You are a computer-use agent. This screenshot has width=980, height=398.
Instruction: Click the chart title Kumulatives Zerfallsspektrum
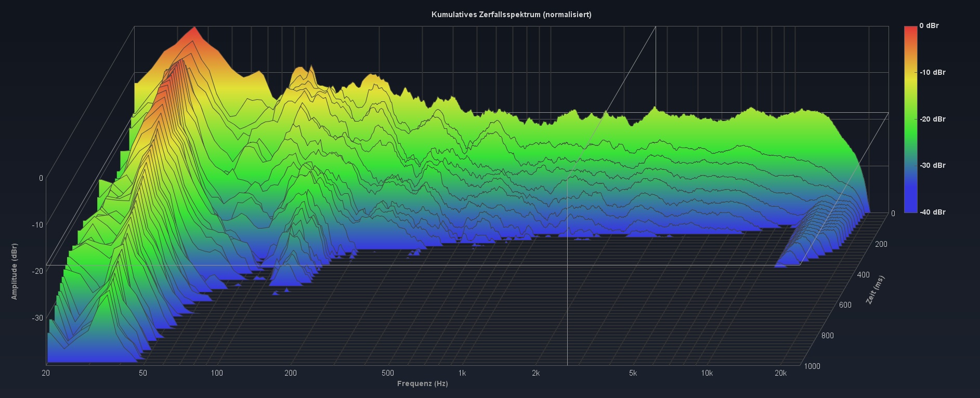(511, 15)
